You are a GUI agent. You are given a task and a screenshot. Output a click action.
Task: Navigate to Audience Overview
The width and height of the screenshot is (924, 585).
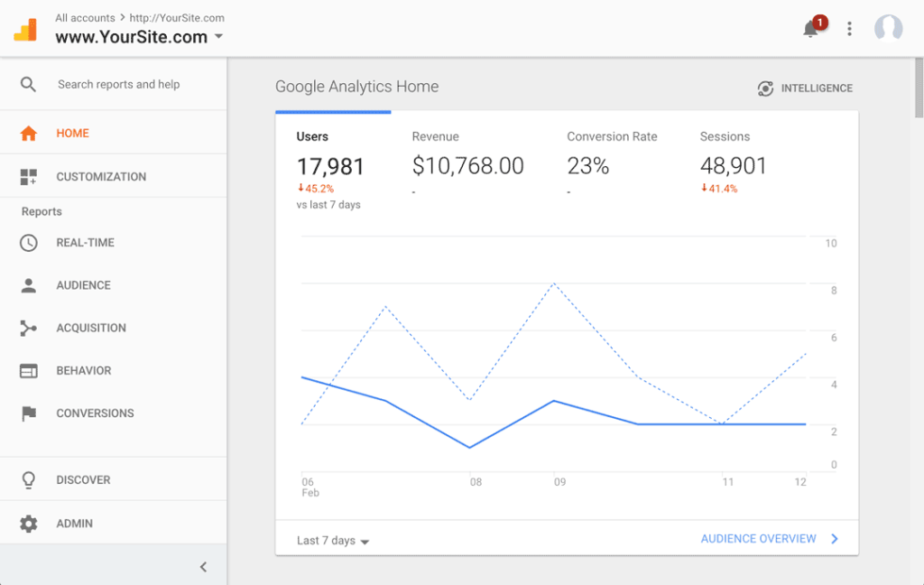click(759, 538)
